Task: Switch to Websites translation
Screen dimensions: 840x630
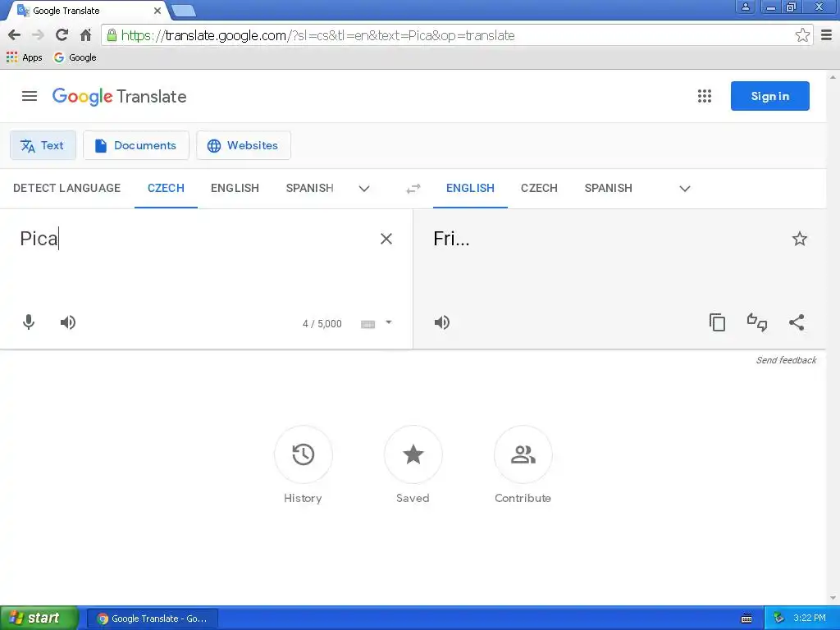Action: [243, 145]
